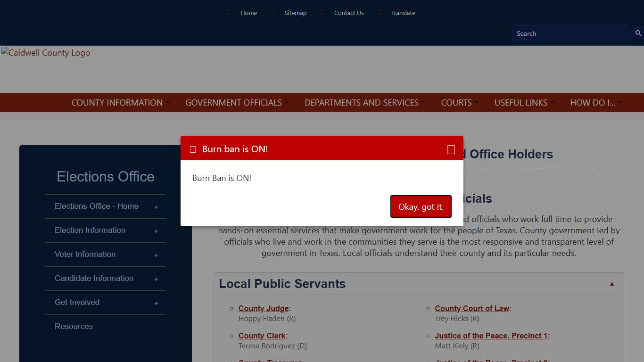Open the County Clerk link
The width and height of the screenshot is (644, 362).
(x=262, y=336)
